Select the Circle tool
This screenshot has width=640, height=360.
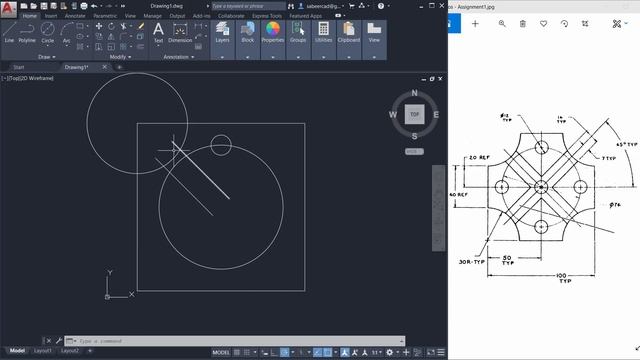[x=47, y=33]
